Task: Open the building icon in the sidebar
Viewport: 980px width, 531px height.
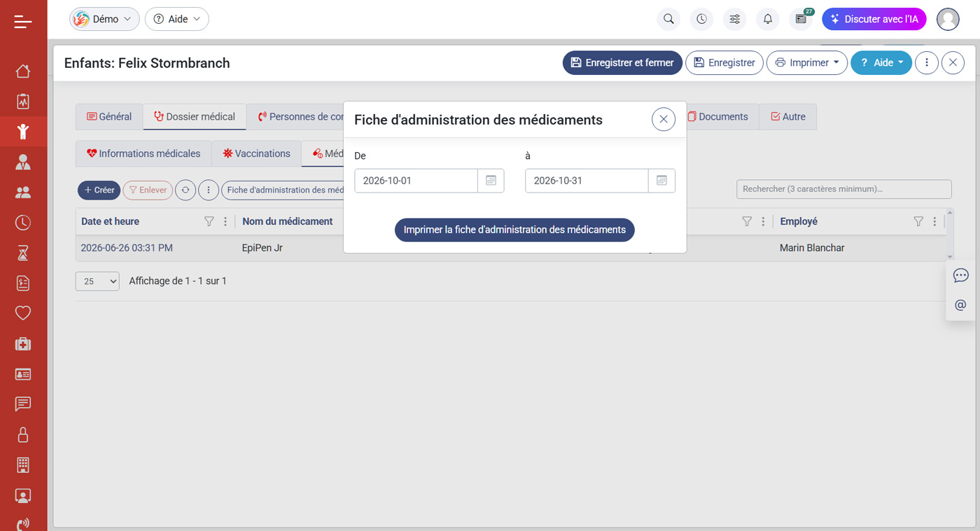Action: pyautogui.click(x=23, y=464)
